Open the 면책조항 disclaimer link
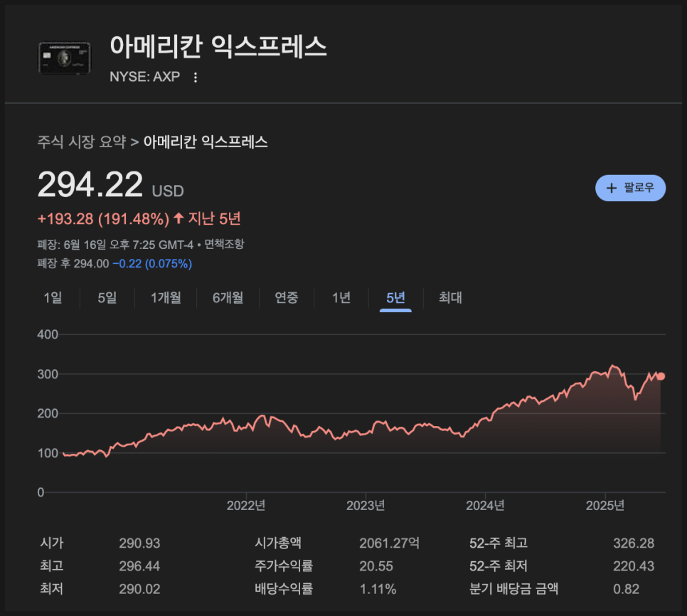This screenshot has width=687, height=616. click(x=224, y=244)
